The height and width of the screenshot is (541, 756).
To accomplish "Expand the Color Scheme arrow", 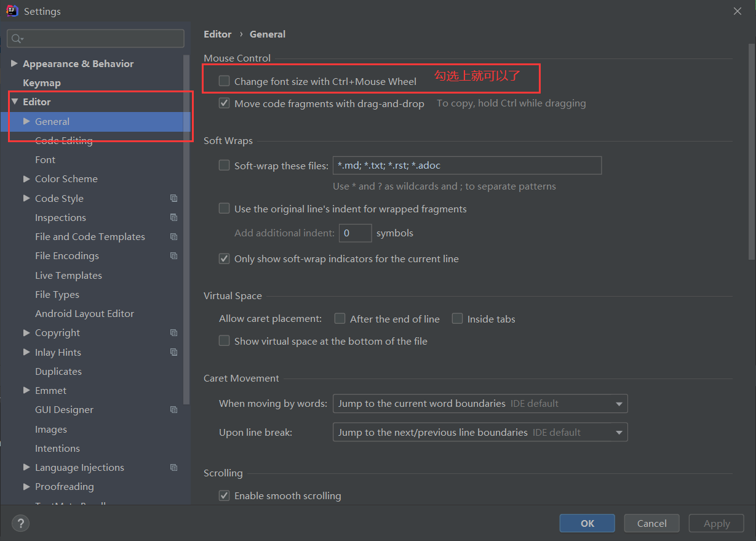I will point(26,178).
